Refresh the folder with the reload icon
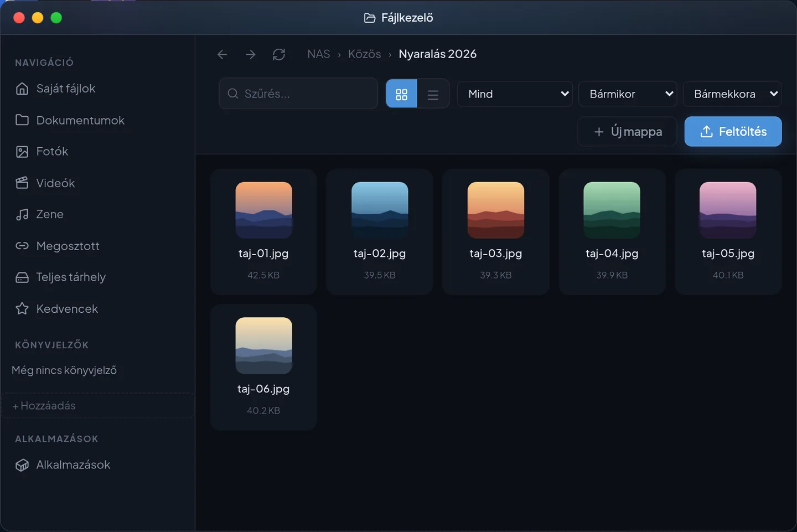This screenshot has height=532, width=797. pyautogui.click(x=279, y=54)
